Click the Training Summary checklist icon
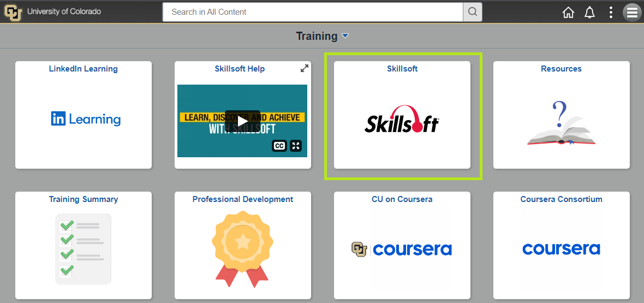 point(84,249)
